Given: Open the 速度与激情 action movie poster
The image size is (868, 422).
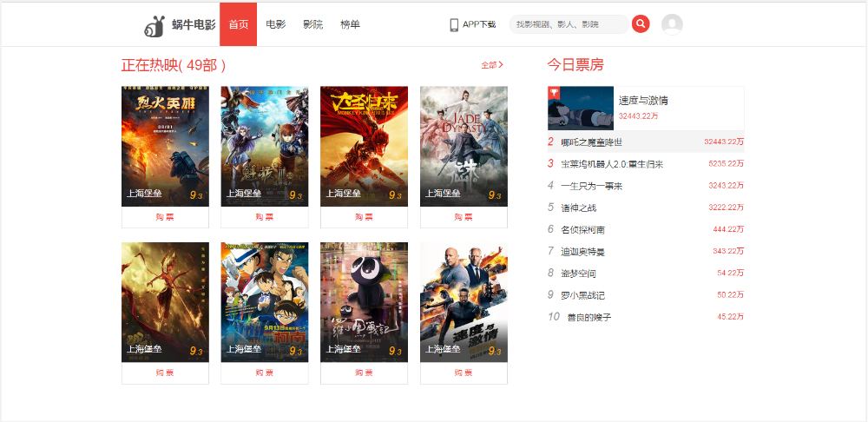Looking at the screenshot, I should (464, 302).
